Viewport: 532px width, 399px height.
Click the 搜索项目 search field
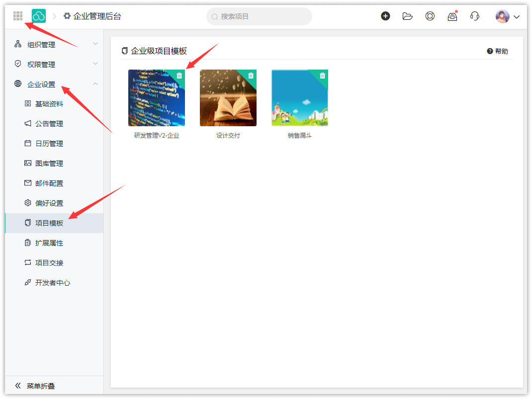(x=259, y=16)
